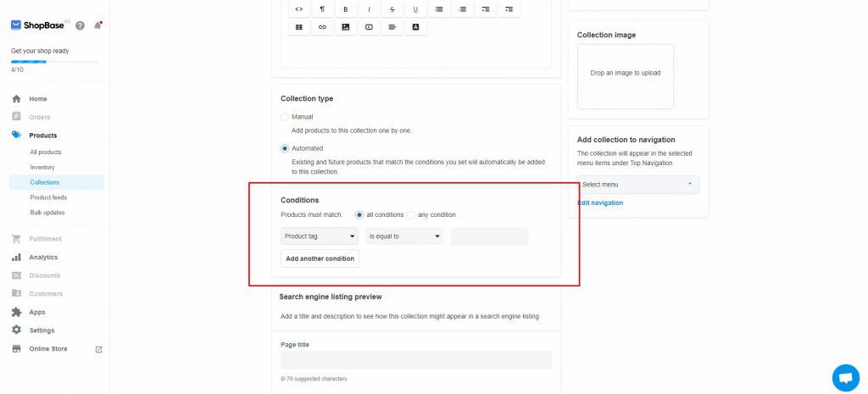
Task: Open the Select menu navigation dropdown
Action: click(638, 184)
